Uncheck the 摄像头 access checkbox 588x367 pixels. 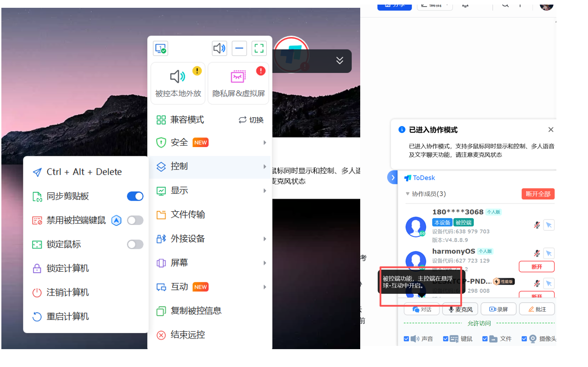tap(524, 339)
